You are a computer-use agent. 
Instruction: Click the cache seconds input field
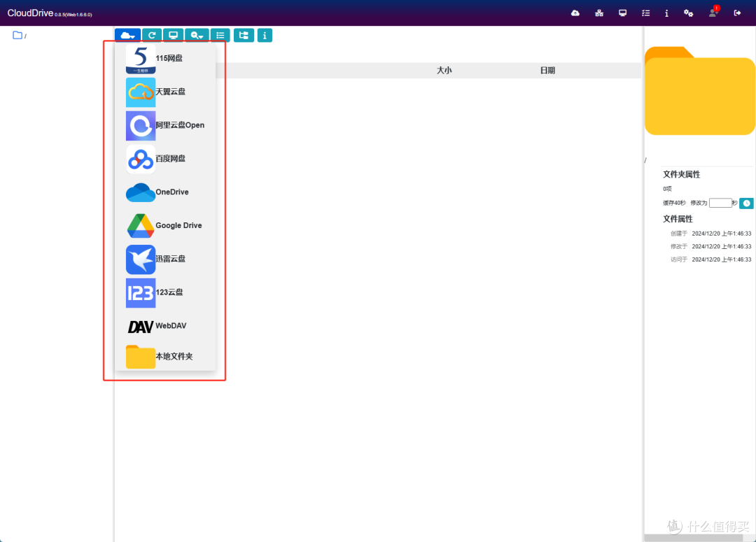tap(720, 203)
